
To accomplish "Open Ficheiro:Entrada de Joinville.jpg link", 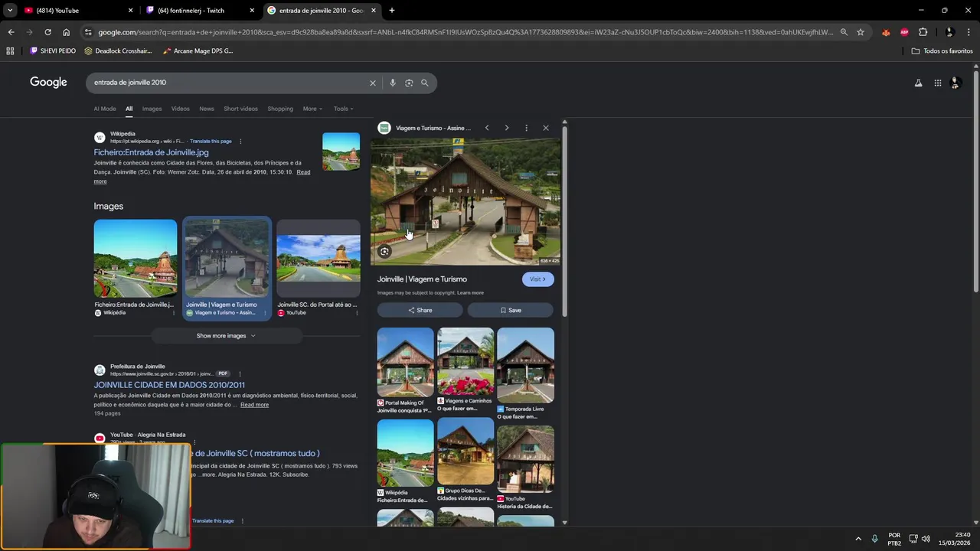I will 151,152.
